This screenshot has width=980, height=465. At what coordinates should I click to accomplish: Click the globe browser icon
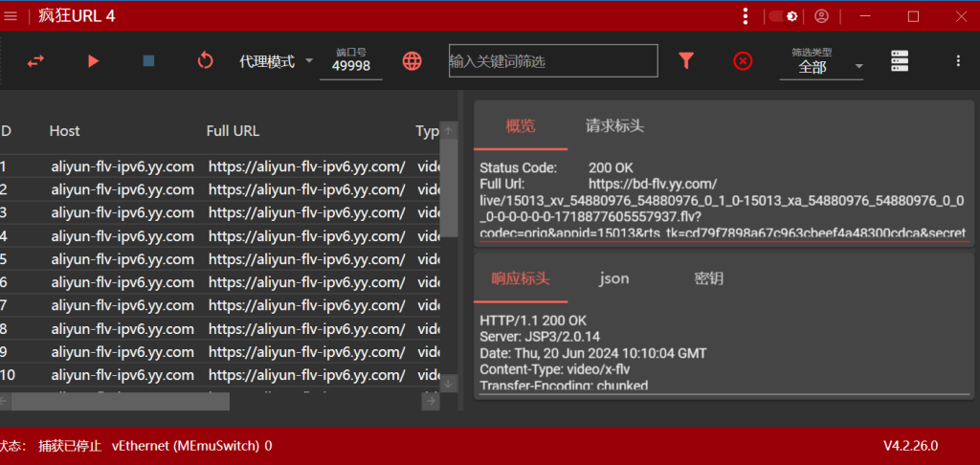pos(412,60)
